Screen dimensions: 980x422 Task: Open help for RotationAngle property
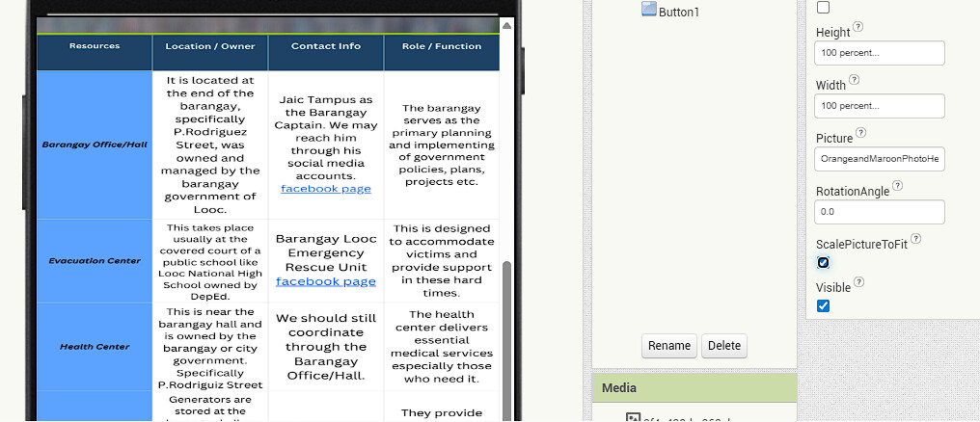[897, 186]
